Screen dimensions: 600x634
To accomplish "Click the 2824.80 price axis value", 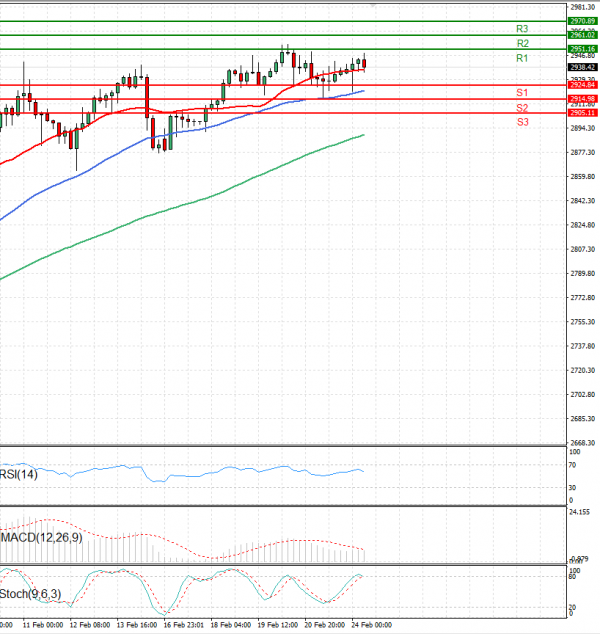I will coord(583,225).
